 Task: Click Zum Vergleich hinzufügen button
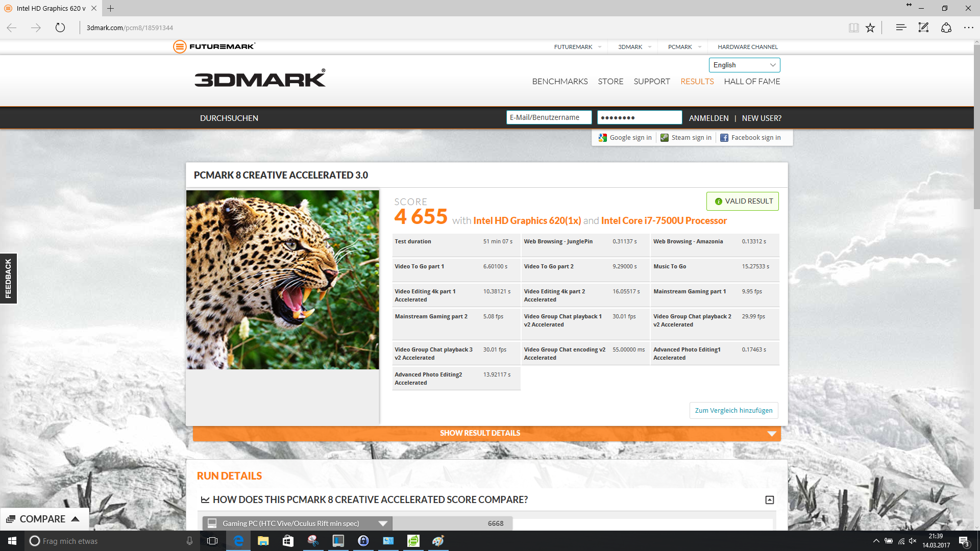click(x=733, y=411)
